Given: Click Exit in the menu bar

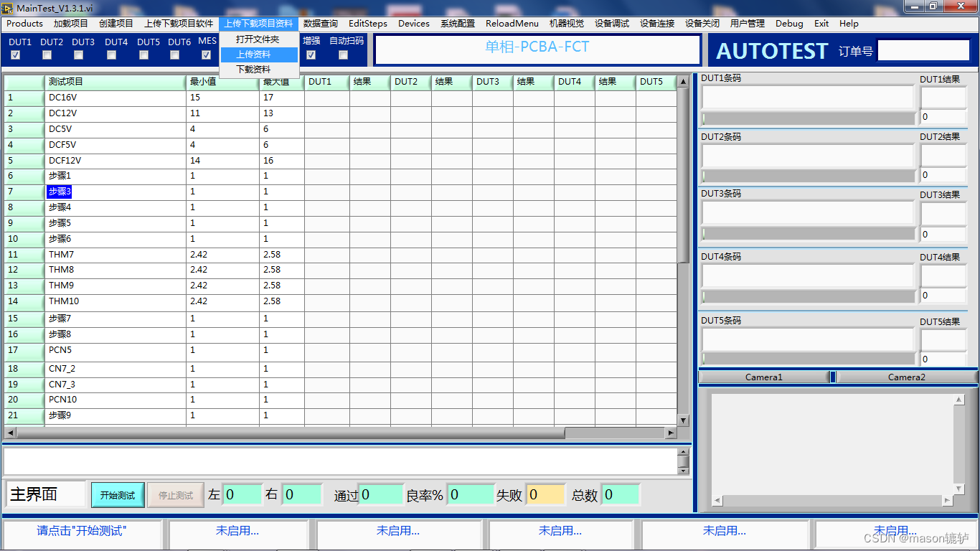Looking at the screenshot, I should point(821,24).
